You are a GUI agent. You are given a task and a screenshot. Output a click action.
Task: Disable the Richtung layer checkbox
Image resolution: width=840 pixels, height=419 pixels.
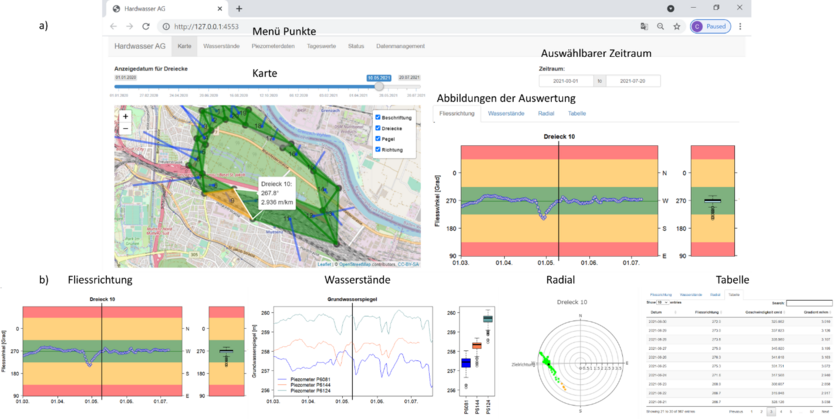376,150
